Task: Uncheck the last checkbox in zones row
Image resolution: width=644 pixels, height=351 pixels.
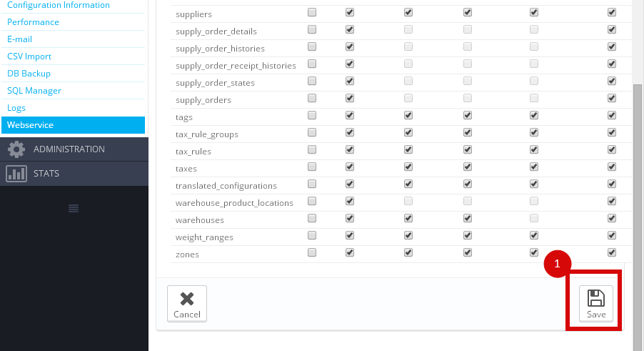Action: pyautogui.click(x=612, y=252)
